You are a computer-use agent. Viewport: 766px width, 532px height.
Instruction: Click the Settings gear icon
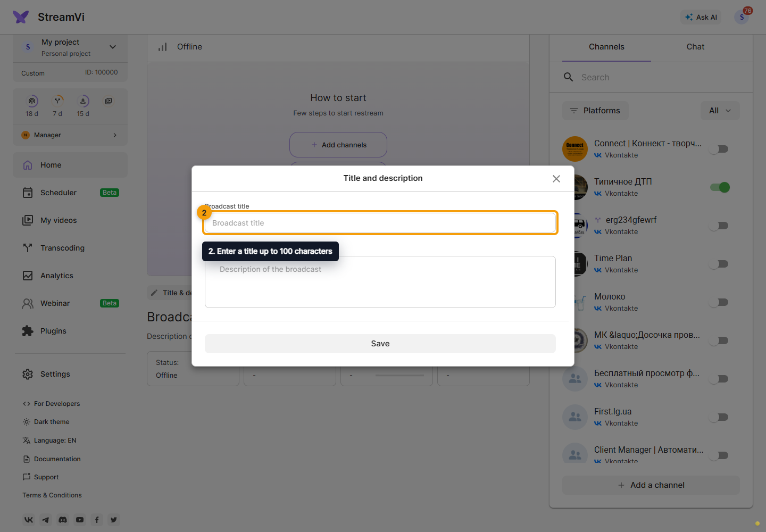point(28,374)
